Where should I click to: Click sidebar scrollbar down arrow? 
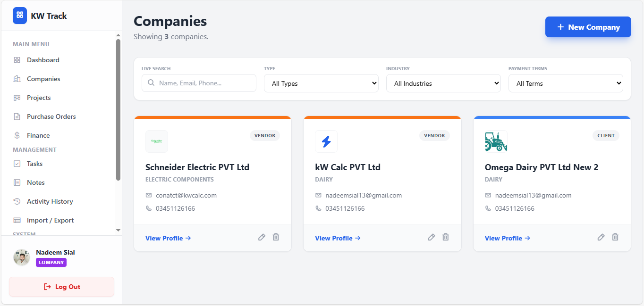118,230
